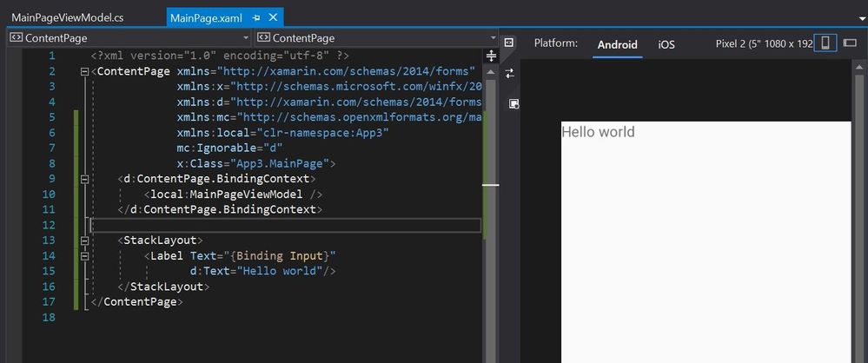Viewport: 868px width, 363px height.
Task: Select the iOS platform tab
Action: point(666,45)
